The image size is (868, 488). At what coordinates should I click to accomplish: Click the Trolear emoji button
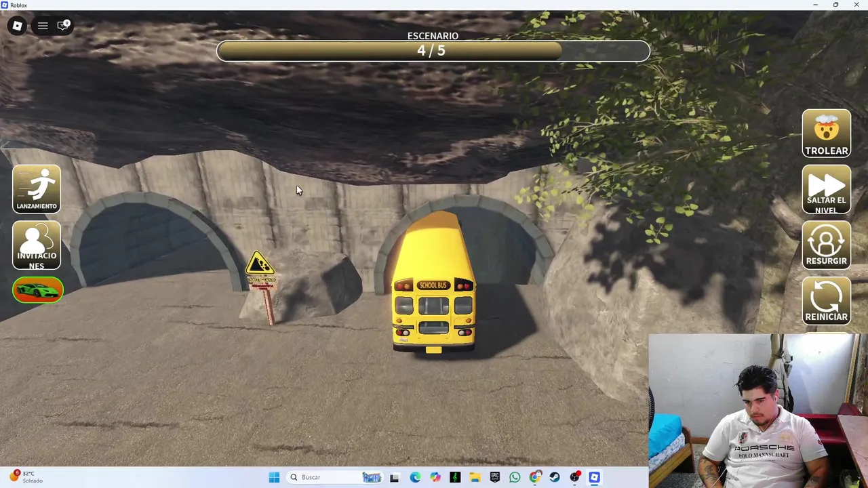pyautogui.click(x=826, y=134)
